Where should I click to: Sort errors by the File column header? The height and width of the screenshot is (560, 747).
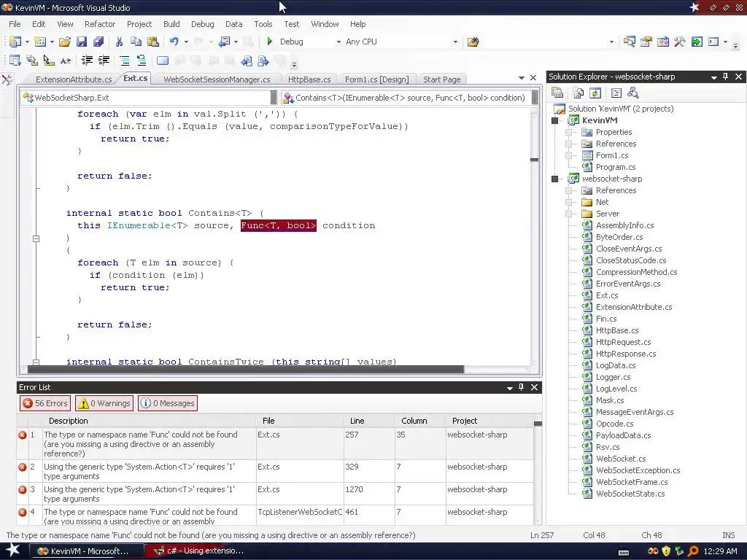pos(299,421)
